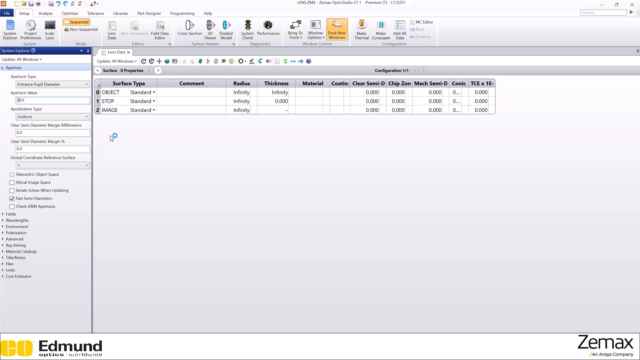640x360 pixels.
Task: Switch to Non-Sequential mode
Action: 81,29
